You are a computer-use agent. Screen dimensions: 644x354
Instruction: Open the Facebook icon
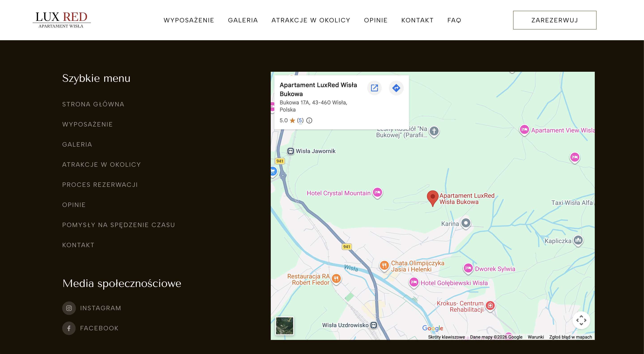[69, 328]
